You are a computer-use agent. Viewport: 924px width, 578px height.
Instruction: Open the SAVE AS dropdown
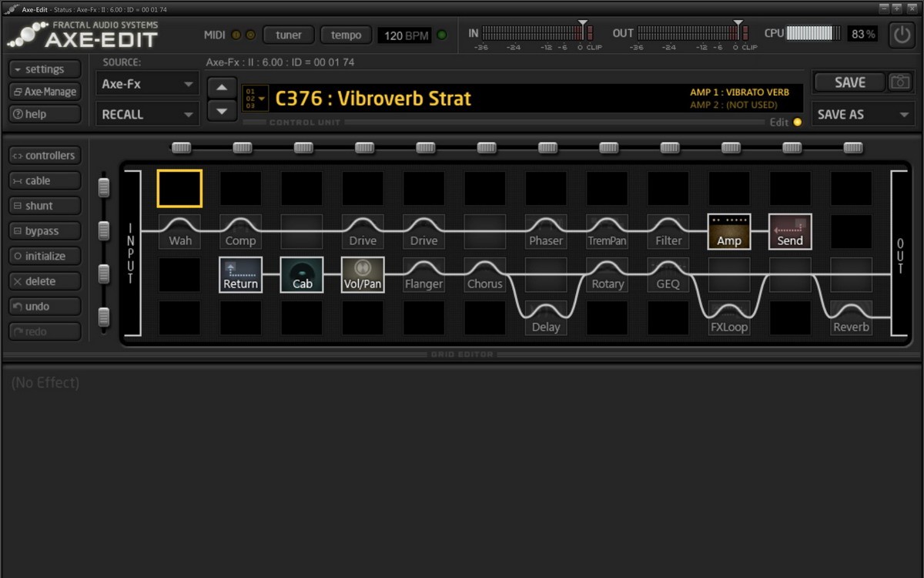(863, 114)
